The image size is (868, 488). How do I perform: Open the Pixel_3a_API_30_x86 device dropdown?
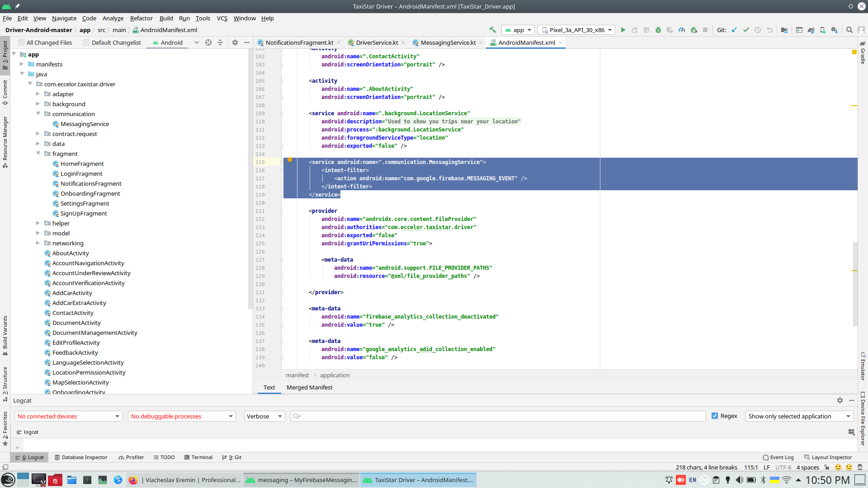pos(576,30)
